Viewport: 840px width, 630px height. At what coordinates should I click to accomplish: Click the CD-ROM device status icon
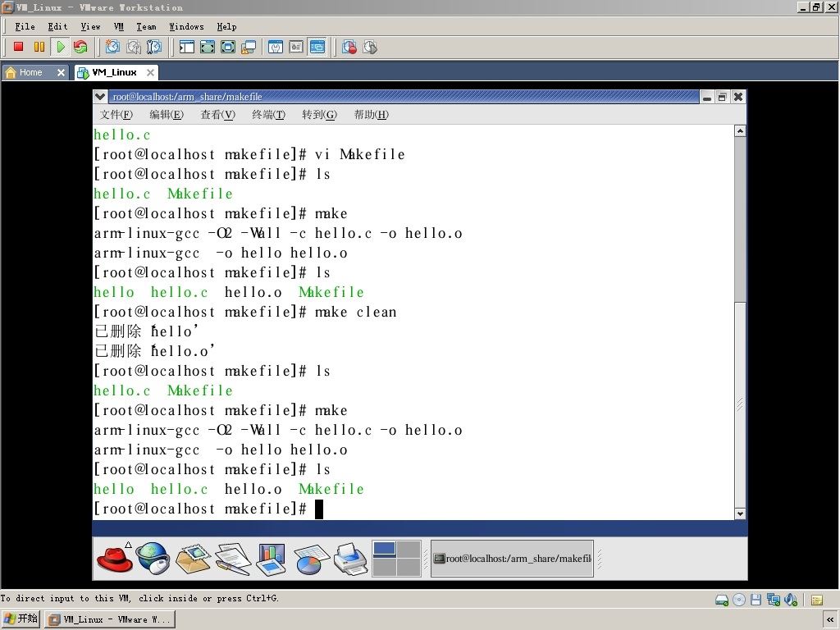pos(739,600)
